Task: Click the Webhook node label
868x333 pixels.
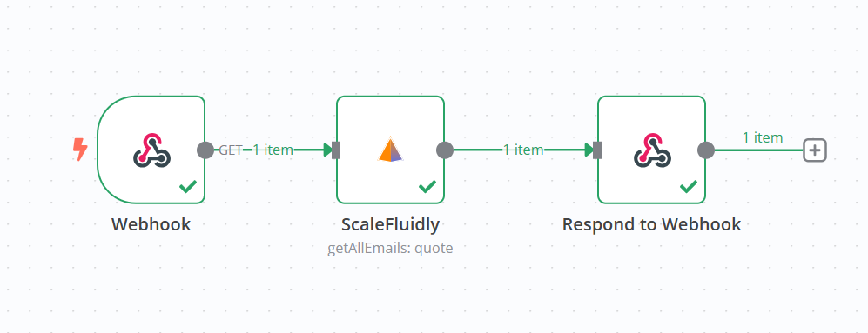Action: click(x=151, y=224)
